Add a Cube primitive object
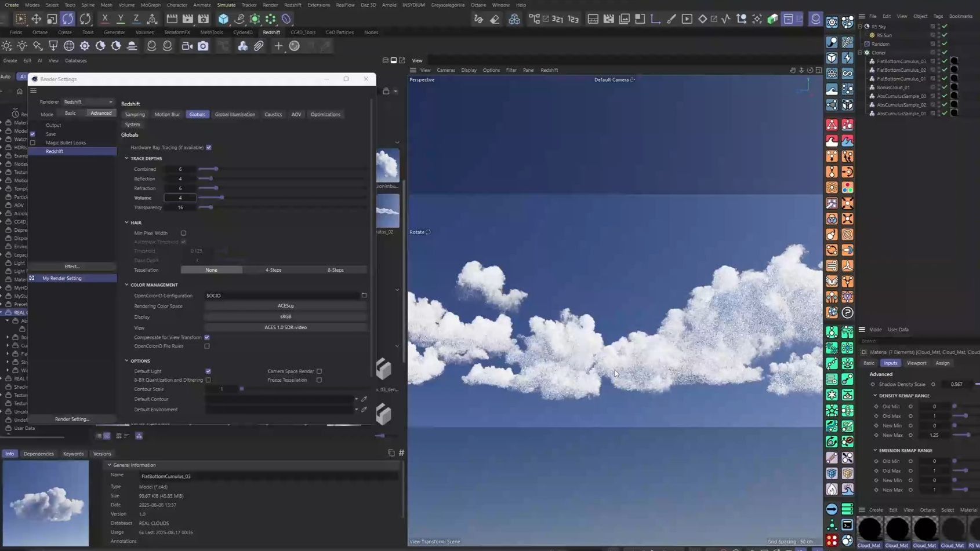Screen dimensions: 980x551 coord(223,19)
